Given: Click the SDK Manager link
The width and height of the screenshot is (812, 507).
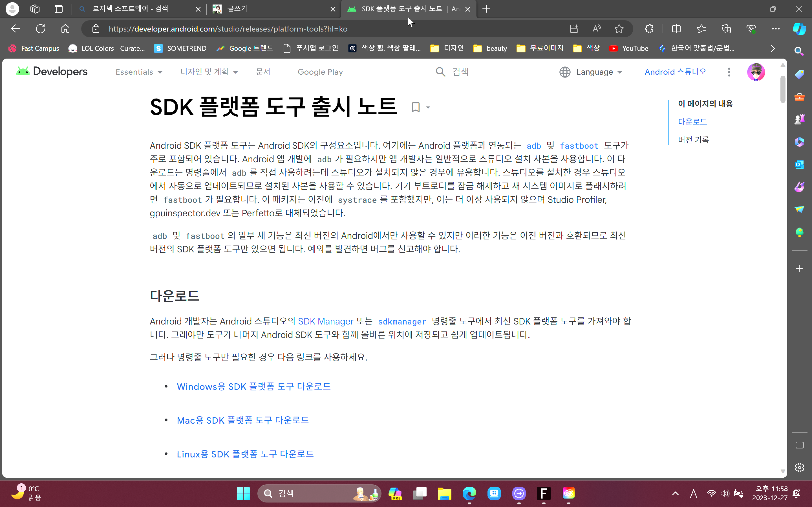Looking at the screenshot, I should click(325, 321).
